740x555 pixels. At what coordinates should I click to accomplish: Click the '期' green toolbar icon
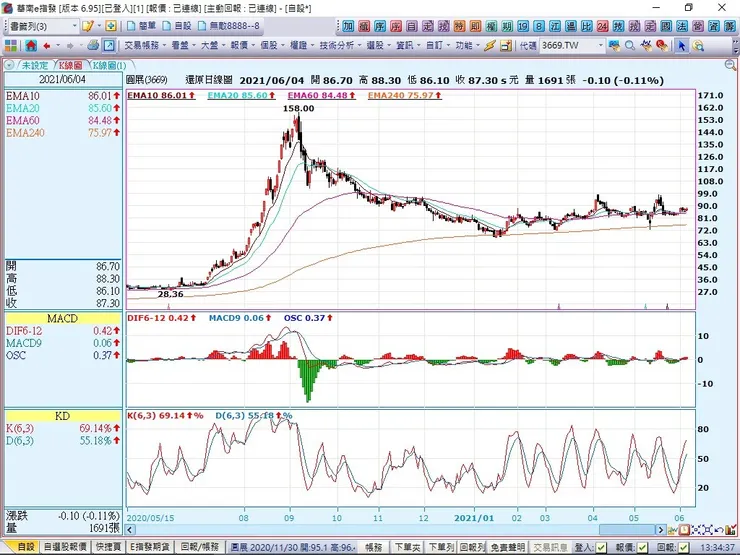click(507, 26)
